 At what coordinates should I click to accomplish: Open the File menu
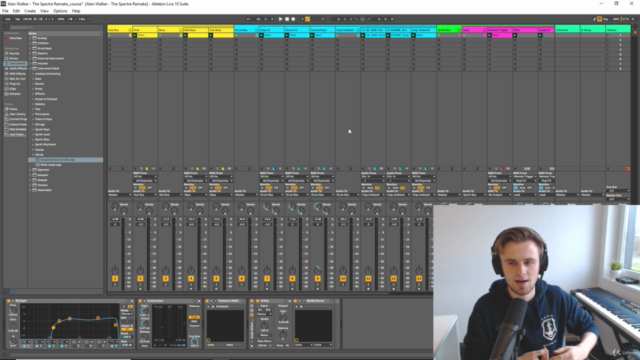click(5, 11)
